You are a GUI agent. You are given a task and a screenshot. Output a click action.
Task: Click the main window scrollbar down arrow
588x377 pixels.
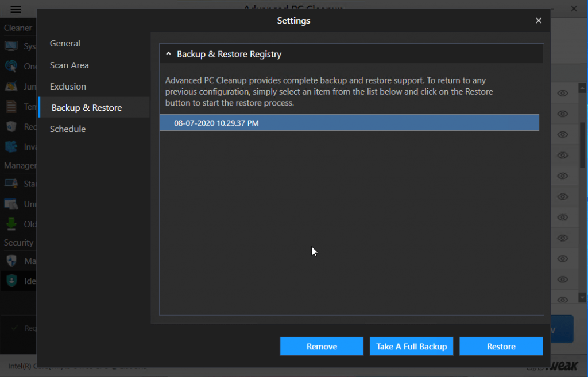582,298
